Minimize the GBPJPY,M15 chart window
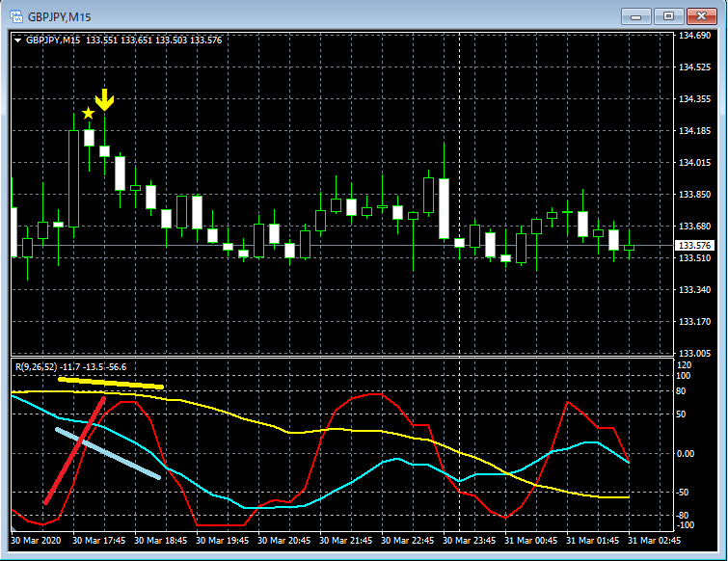The width and height of the screenshot is (728, 561). pyautogui.click(x=634, y=16)
